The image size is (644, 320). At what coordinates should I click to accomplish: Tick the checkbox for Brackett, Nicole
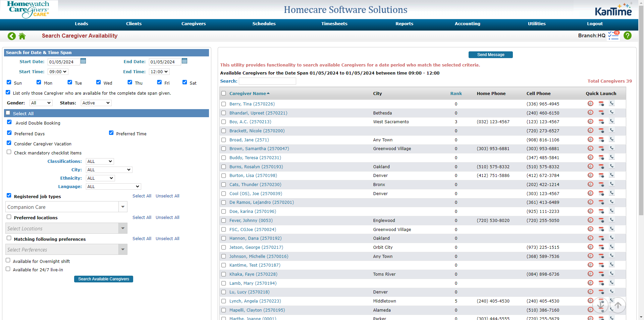pyautogui.click(x=224, y=131)
